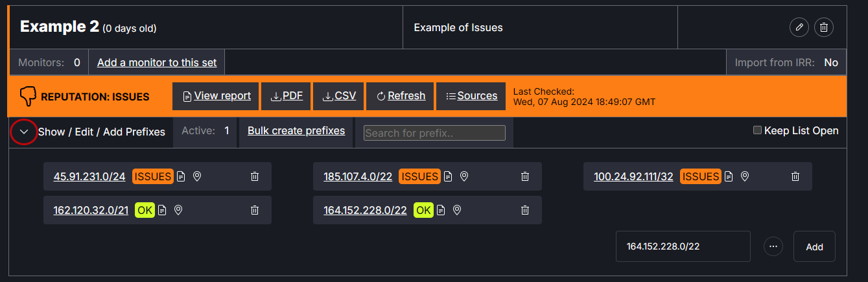Collapse the Show / Edit / Add Prefixes chevron
Screen dimensions: 868x282
24,132
